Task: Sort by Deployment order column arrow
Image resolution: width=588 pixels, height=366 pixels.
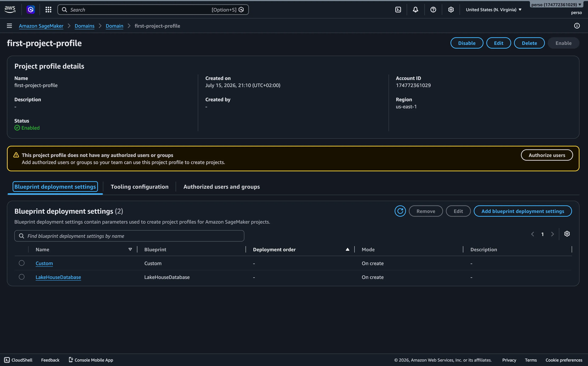Action: [x=348, y=249]
